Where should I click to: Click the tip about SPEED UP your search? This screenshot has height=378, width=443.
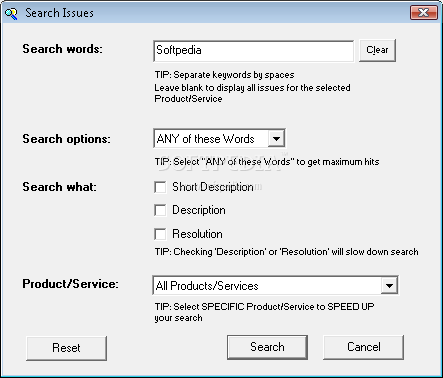(x=264, y=312)
